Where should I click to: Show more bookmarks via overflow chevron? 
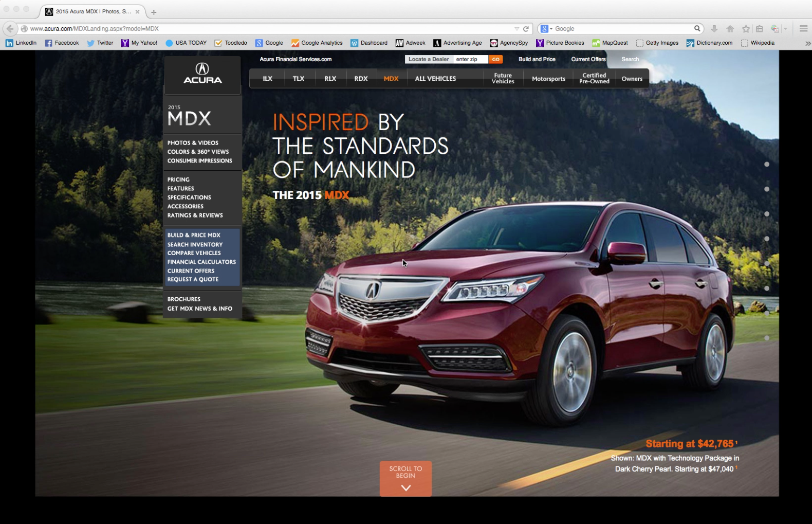tap(807, 43)
